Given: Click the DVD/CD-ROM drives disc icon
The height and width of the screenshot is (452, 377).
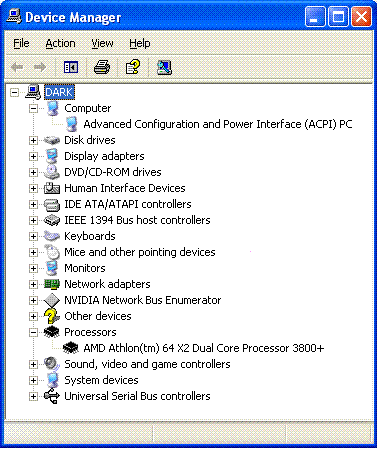Looking at the screenshot, I should pyautogui.click(x=52, y=172).
